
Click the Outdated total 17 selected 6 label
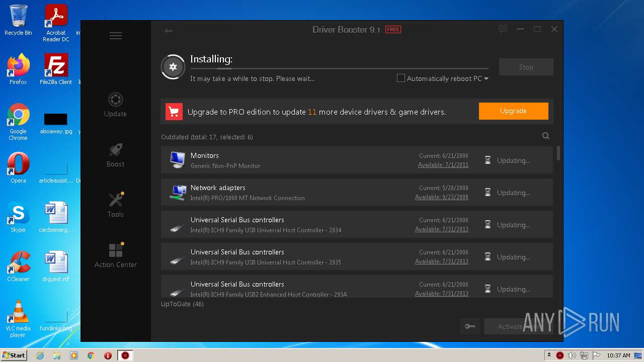tap(207, 137)
